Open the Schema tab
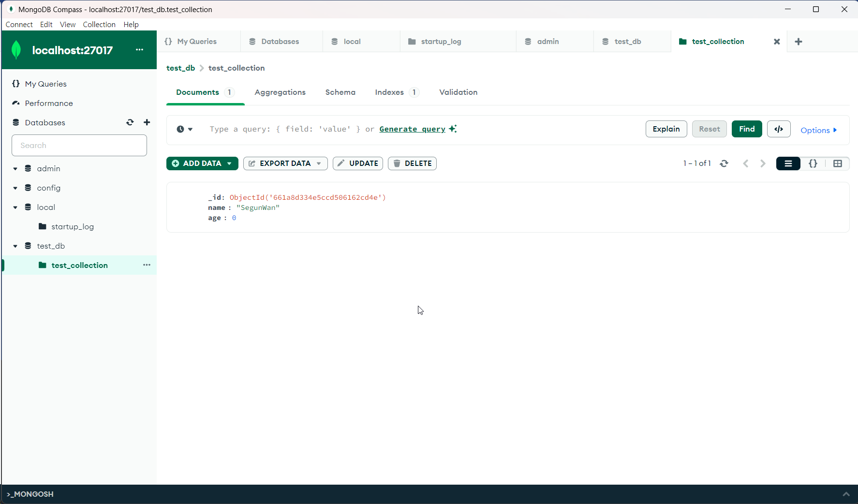 point(340,92)
